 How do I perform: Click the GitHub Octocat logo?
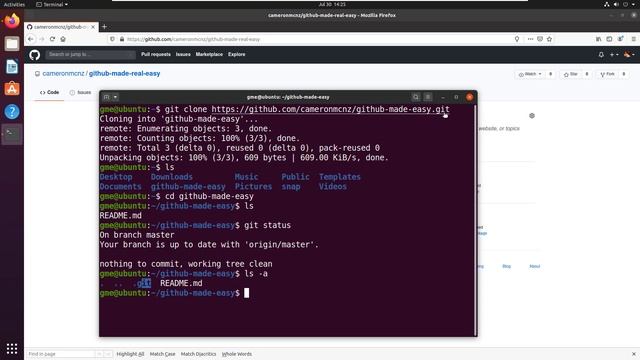[35, 55]
